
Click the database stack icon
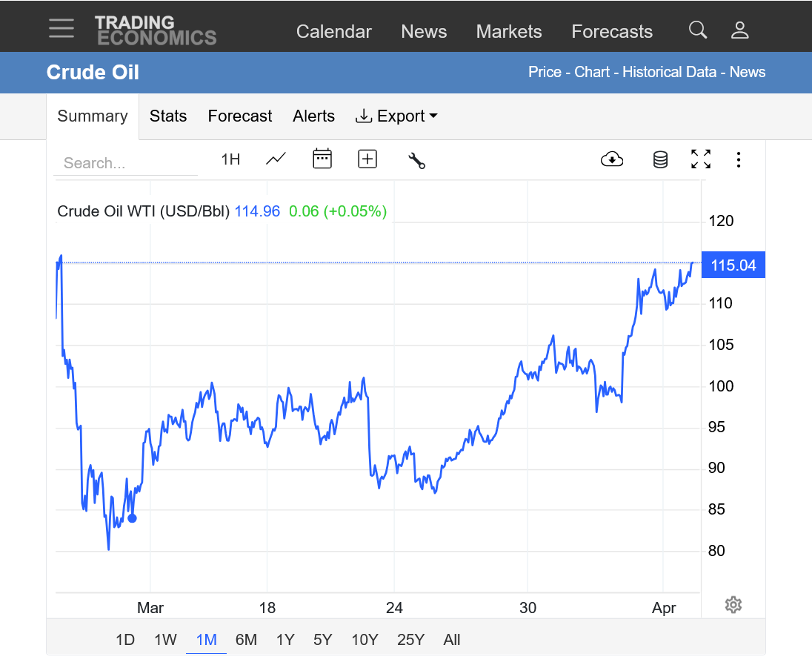(660, 159)
